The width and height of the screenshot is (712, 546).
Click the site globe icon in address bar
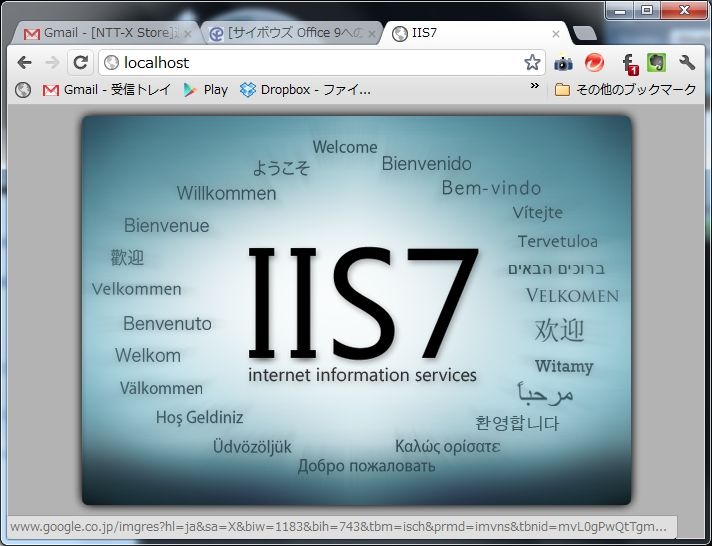click(111, 63)
